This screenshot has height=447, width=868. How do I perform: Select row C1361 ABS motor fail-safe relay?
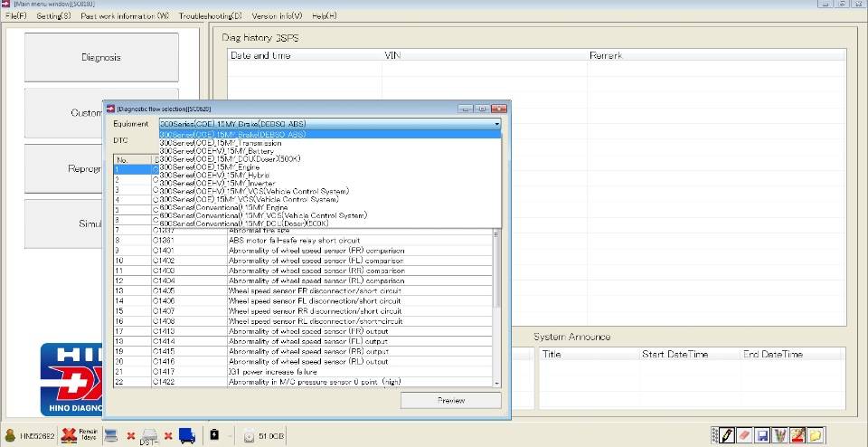click(x=303, y=241)
